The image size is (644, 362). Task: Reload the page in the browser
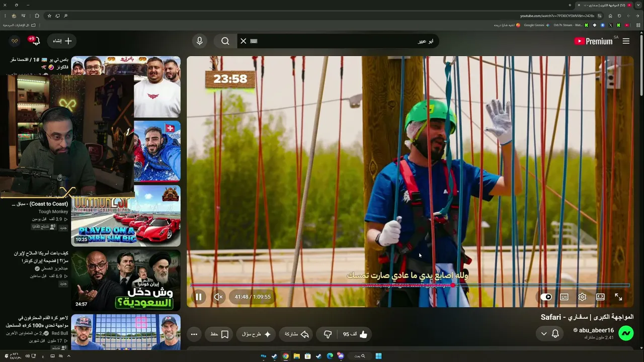tap(619, 16)
